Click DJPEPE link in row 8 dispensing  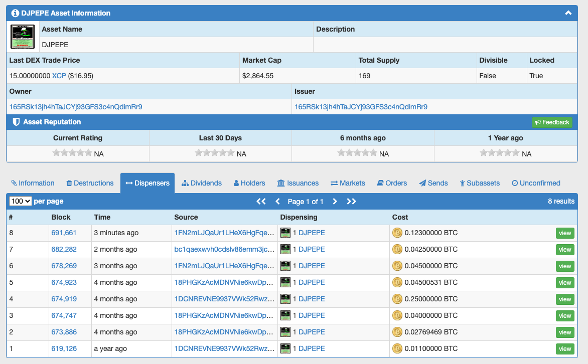pyautogui.click(x=312, y=233)
